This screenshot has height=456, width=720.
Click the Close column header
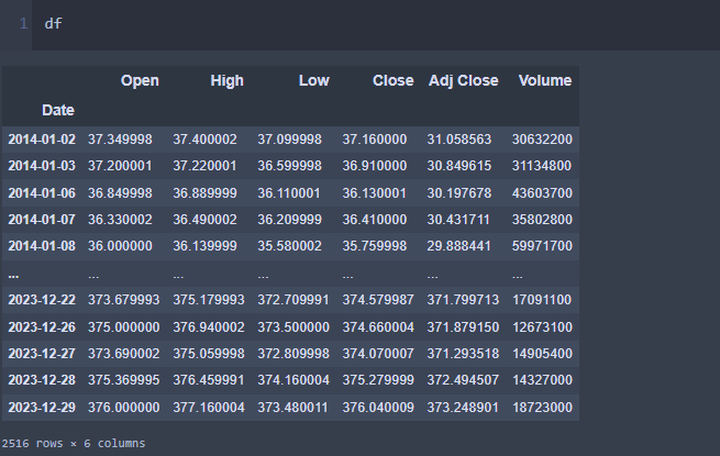[392, 81]
